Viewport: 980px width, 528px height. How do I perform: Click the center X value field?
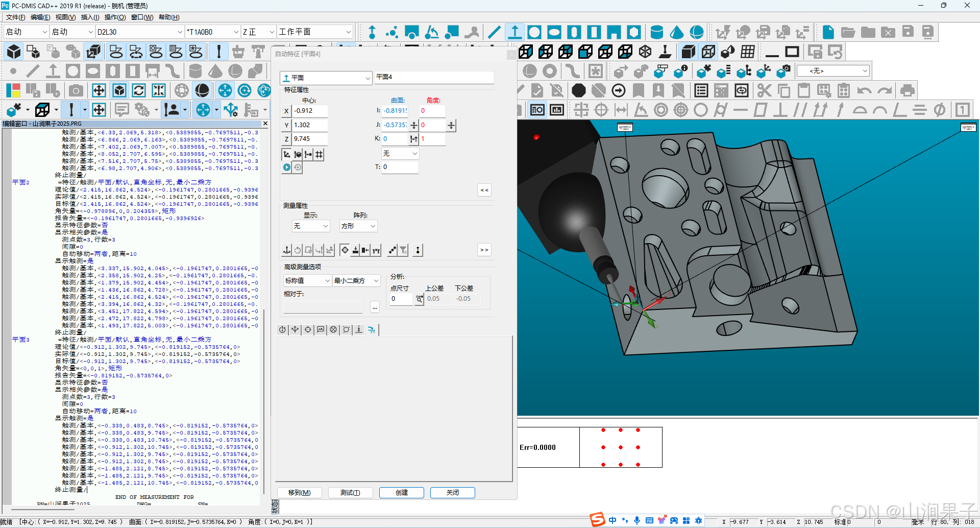(310, 111)
